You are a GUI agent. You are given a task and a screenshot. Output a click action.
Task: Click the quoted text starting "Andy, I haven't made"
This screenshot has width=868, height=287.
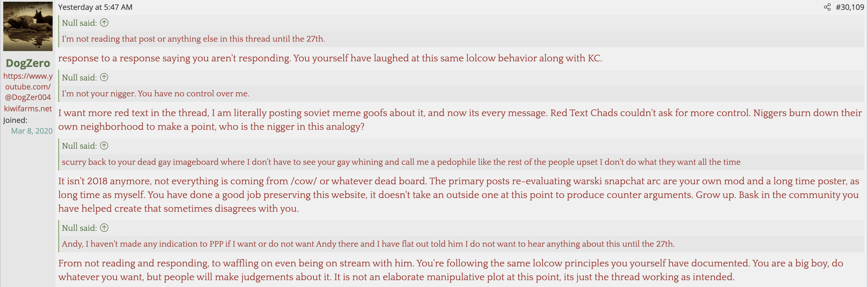pyautogui.click(x=368, y=244)
